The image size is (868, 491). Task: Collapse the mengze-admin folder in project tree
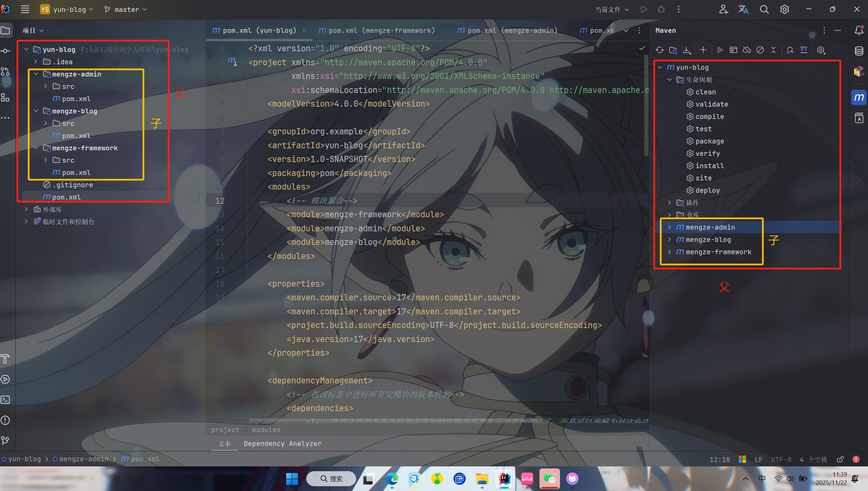tap(36, 74)
